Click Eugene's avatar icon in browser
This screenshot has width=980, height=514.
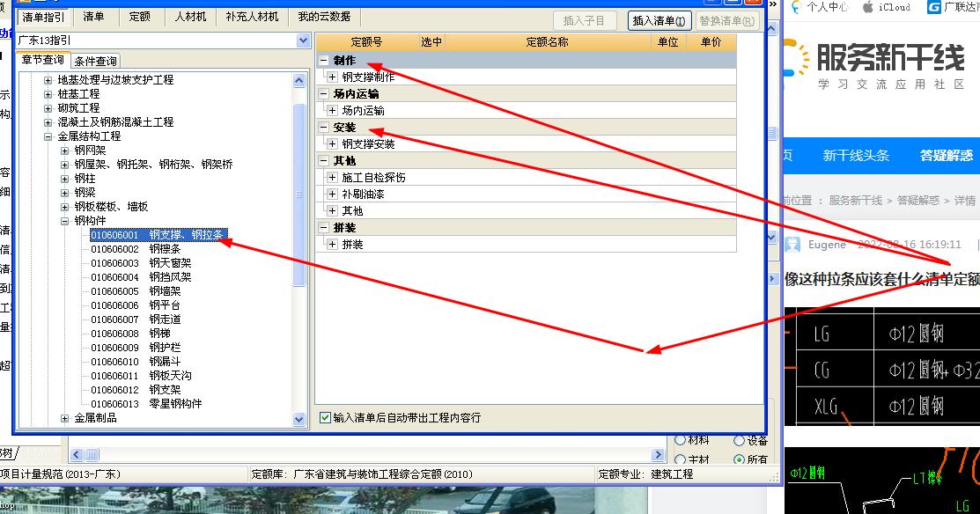(792, 244)
